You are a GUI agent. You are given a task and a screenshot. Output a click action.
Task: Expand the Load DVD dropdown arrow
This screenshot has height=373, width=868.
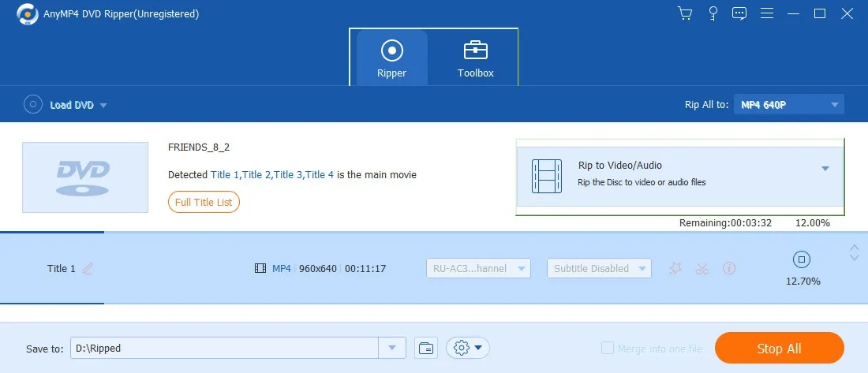103,105
